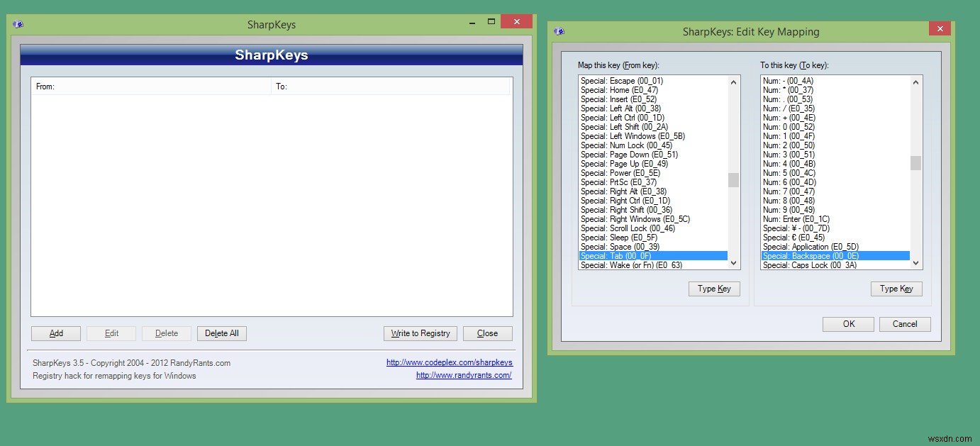Select Special: Left Windows (E0_5B) in From list
Screen dimensions: 980x446
(x=653, y=136)
